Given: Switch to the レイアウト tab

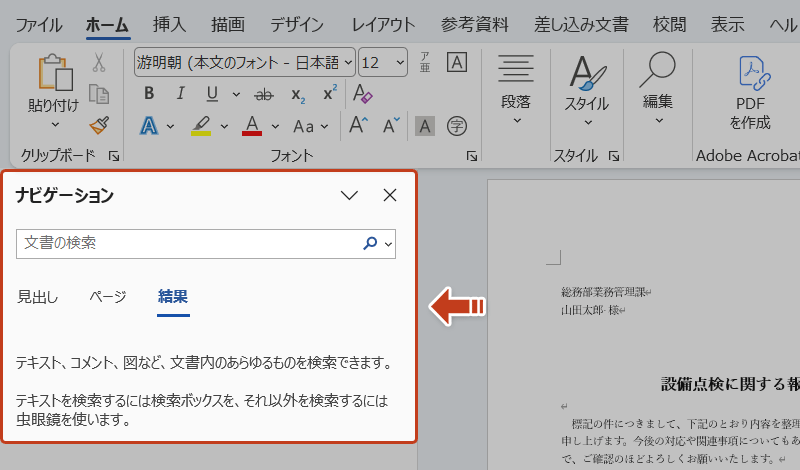Looking at the screenshot, I should (384, 24).
